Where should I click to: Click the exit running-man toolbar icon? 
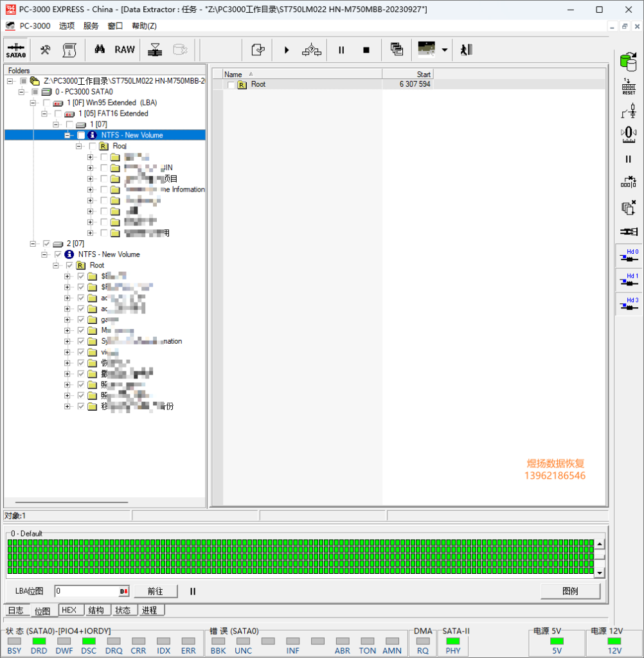[x=467, y=50]
